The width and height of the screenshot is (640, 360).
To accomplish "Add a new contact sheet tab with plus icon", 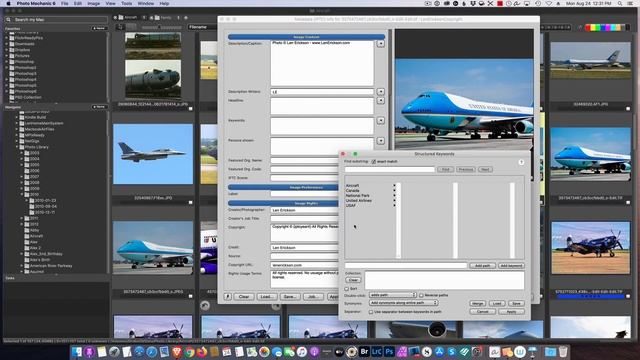I will (x=186, y=18).
